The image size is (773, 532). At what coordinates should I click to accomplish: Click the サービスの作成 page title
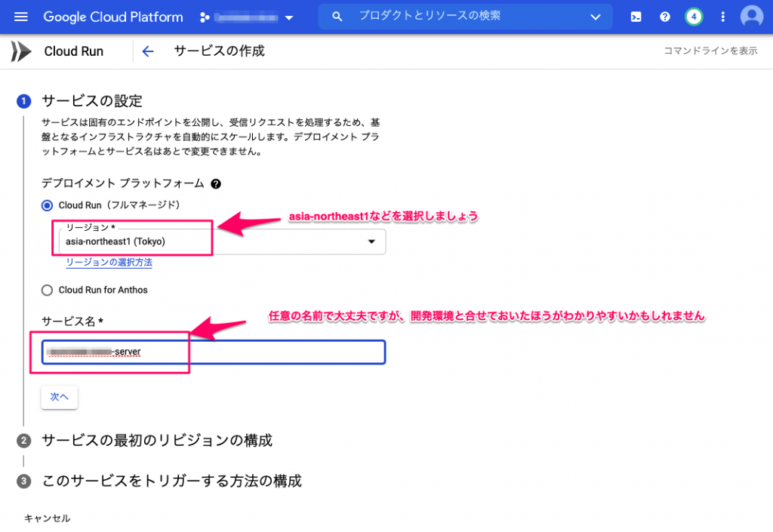220,51
